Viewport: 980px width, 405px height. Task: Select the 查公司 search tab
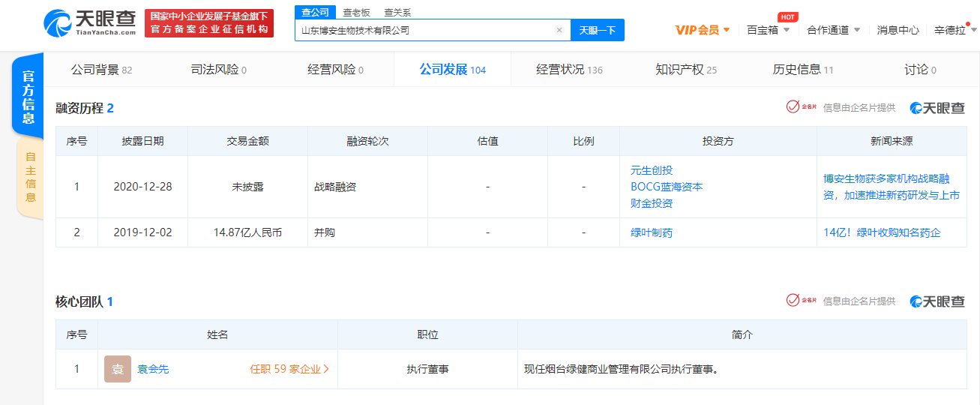[315, 12]
